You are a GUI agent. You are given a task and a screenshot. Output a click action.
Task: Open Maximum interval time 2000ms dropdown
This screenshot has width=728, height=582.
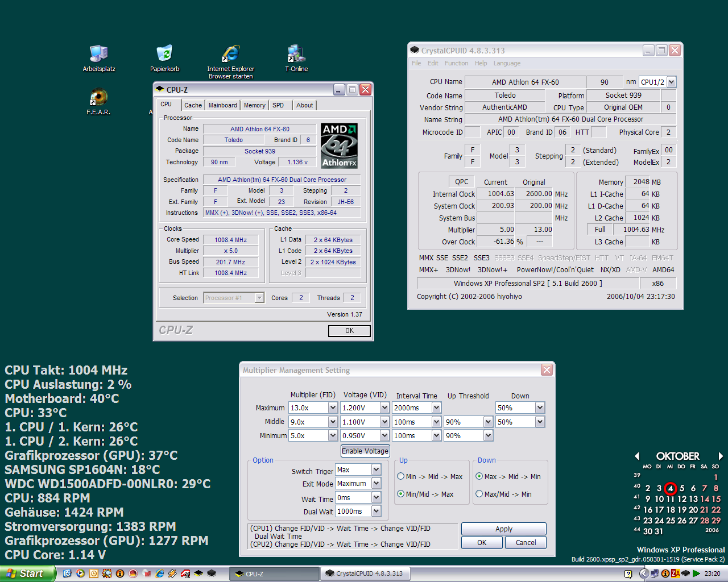[436, 408]
